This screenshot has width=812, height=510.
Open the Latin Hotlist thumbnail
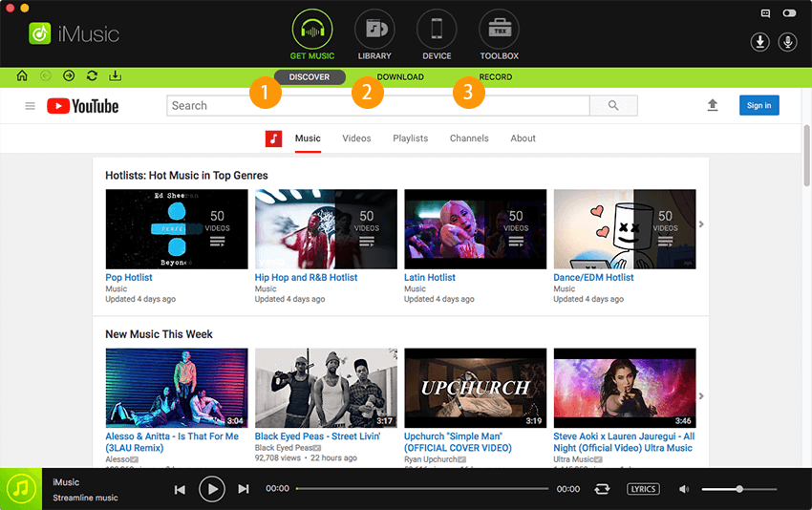(476, 229)
